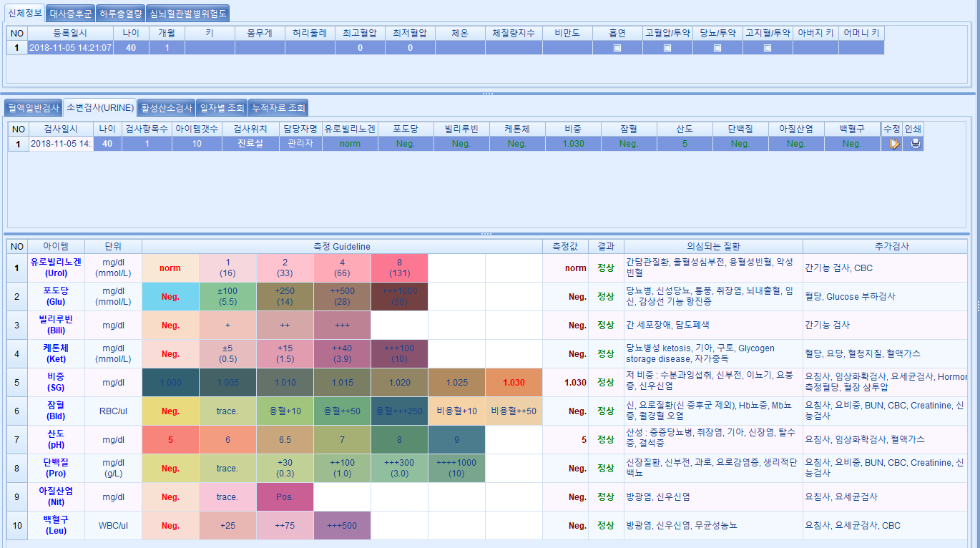Click the 검사일시 date cell in urine row

(x=61, y=144)
